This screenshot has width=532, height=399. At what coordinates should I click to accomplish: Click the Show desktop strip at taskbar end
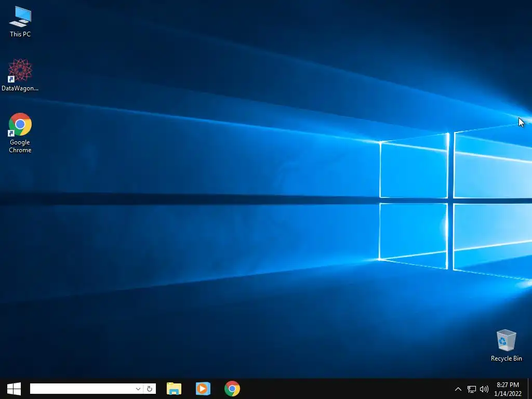pos(529,389)
